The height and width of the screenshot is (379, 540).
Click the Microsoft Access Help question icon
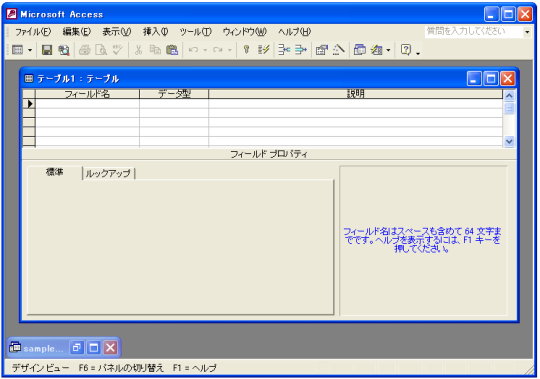pyautogui.click(x=406, y=50)
